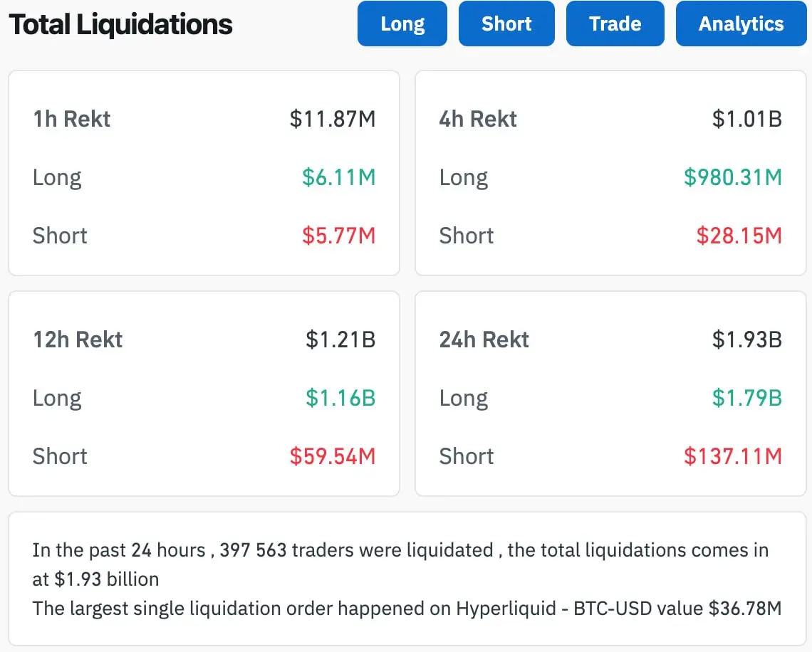812x652 pixels.
Task: Select the 1h Rekt card title
Action: coord(72,119)
